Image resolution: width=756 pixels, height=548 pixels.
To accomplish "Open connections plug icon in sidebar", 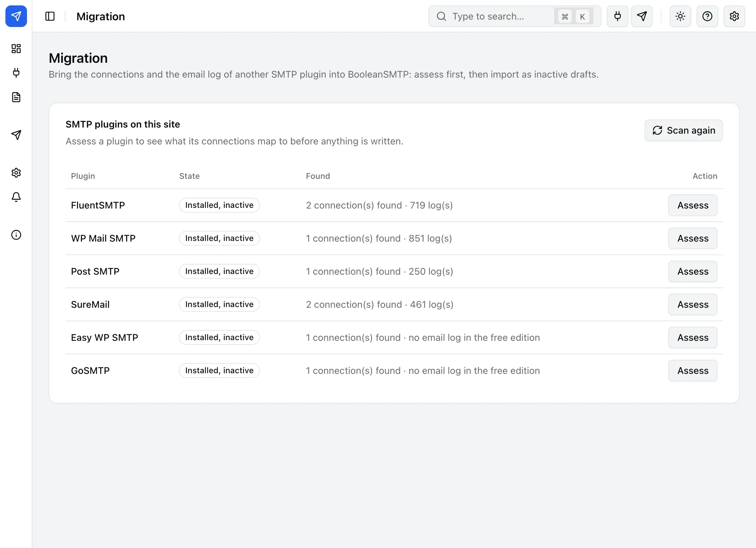I will click(x=16, y=73).
